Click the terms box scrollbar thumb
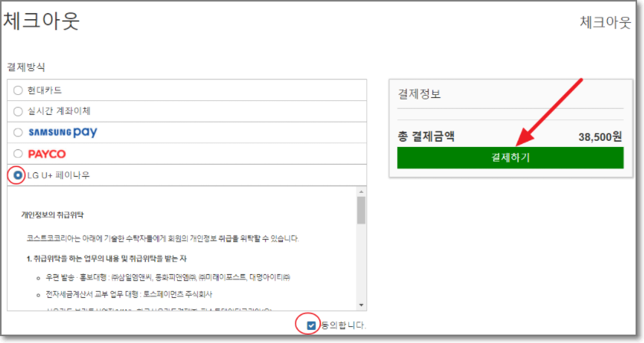 (x=361, y=211)
